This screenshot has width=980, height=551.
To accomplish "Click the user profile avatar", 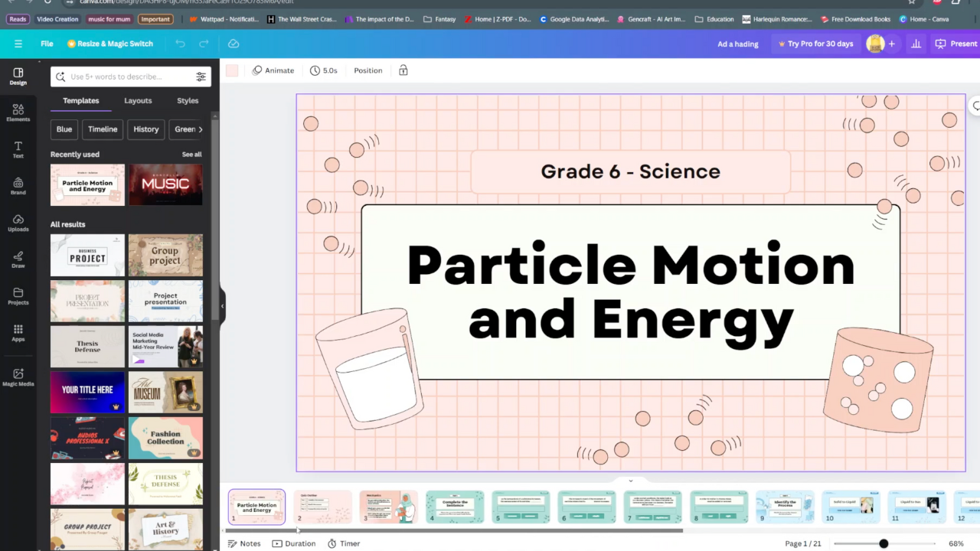I will 874,44.
